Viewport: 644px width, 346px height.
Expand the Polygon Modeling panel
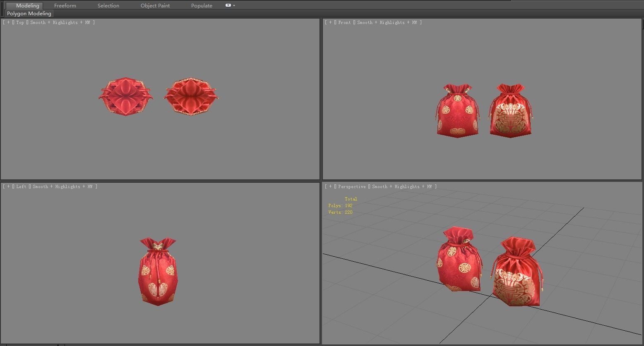(29, 13)
